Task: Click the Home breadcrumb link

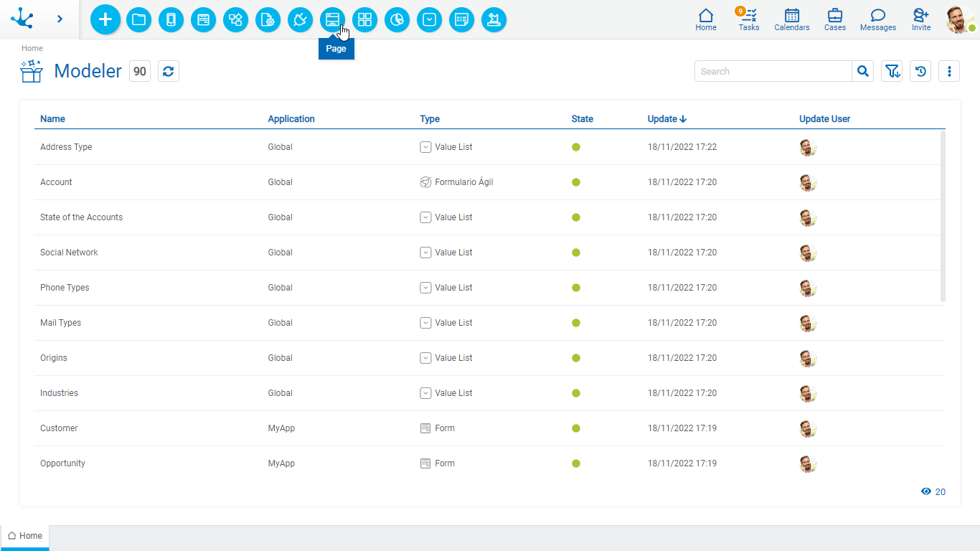Action: point(32,48)
